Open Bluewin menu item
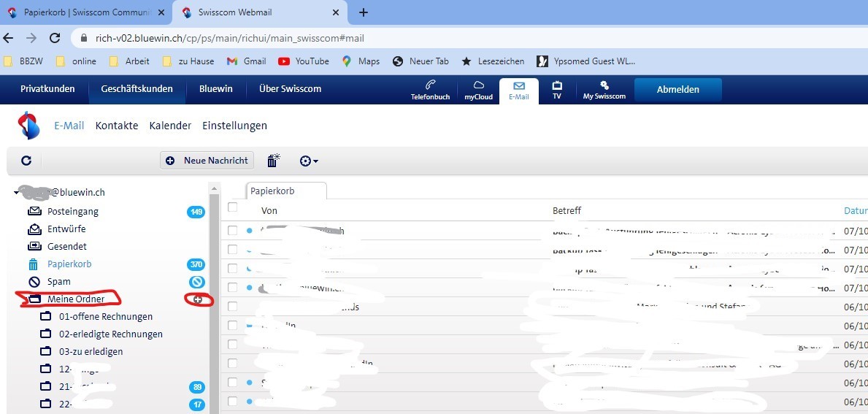868x414 pixels. click(216, 88)
